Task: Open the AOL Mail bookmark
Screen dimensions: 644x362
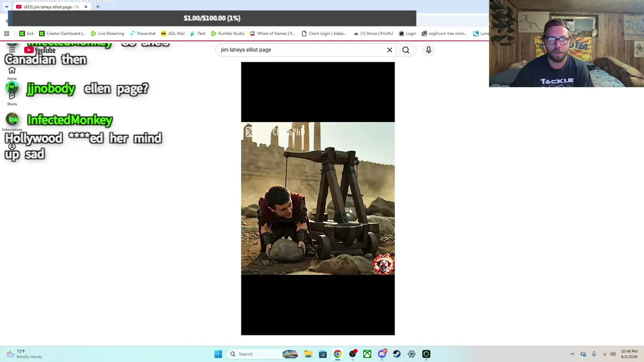Action: tap(173, 34)
